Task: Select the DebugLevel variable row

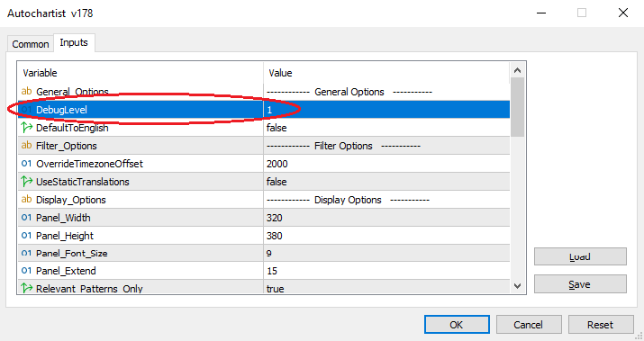Action: pyautogui.click(x=264, y=110)
